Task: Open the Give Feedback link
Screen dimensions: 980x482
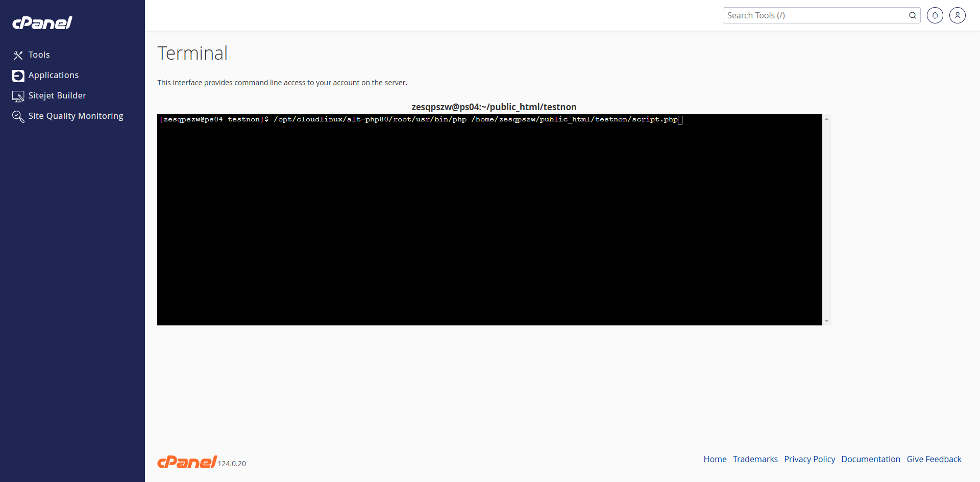Action: point(934,459)
